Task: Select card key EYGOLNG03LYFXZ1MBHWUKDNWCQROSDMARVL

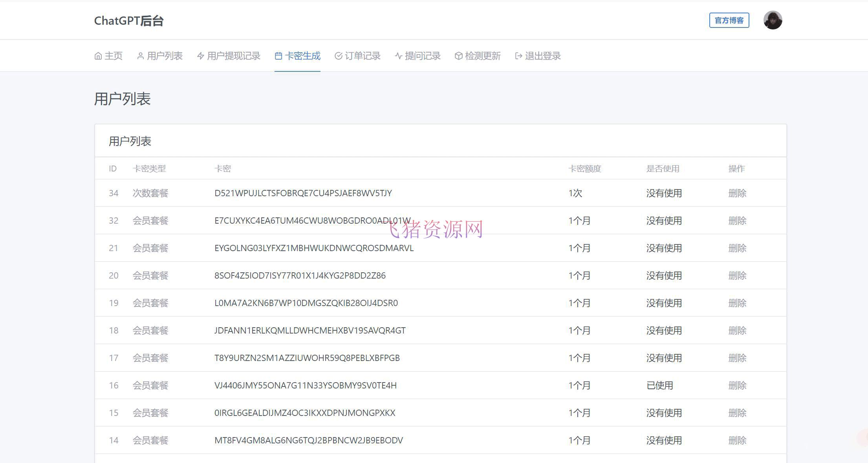Action: [314, 248]
